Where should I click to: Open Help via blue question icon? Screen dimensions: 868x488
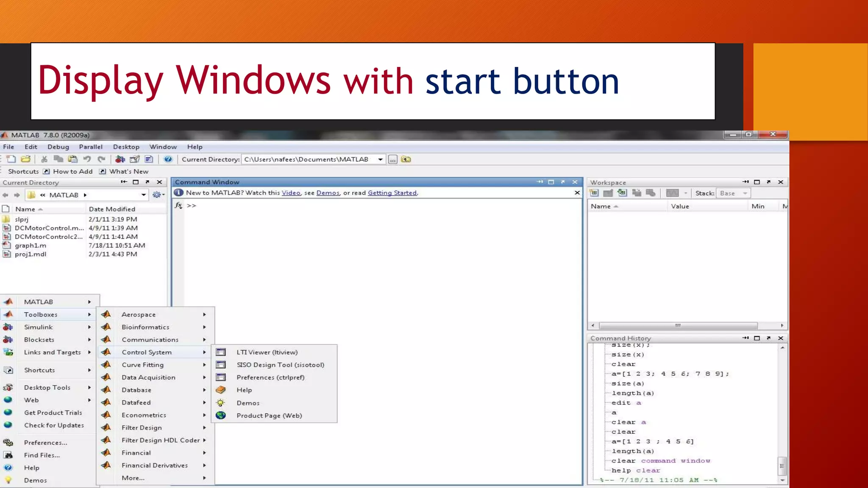pos(168,159)
